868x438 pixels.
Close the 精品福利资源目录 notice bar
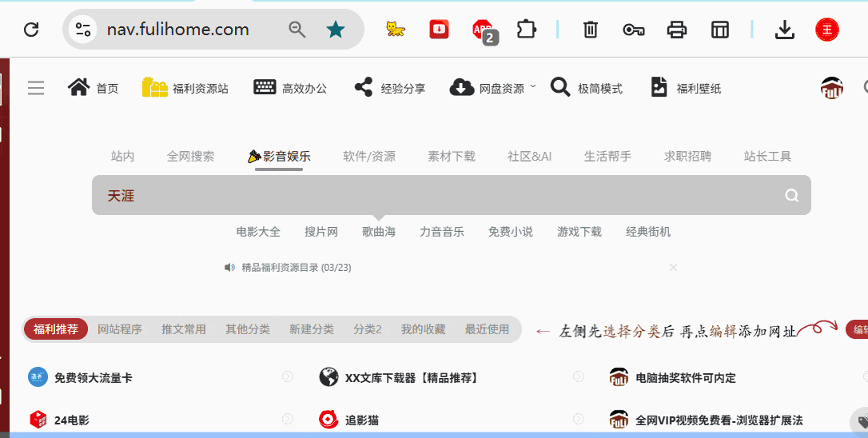tap(673, 267)
